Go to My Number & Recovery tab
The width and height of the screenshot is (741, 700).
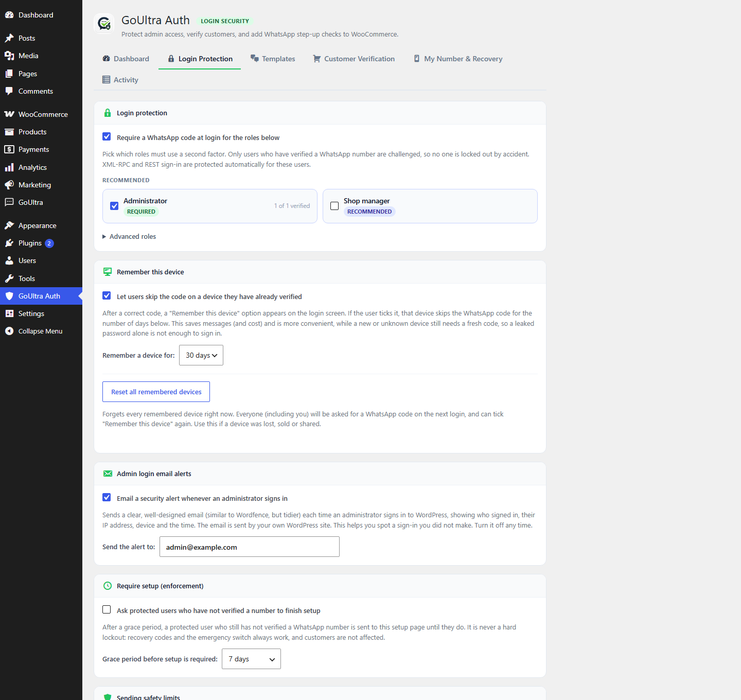[x=458, y=59]
